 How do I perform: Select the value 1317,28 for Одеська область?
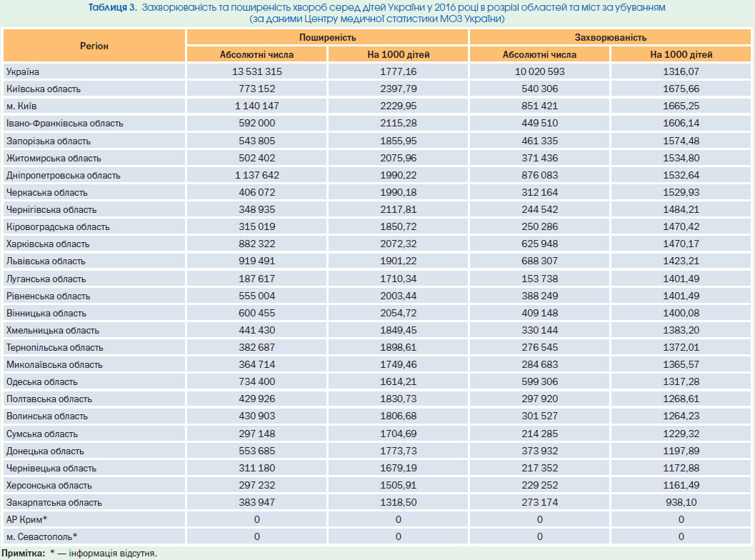tap(681, 382)
